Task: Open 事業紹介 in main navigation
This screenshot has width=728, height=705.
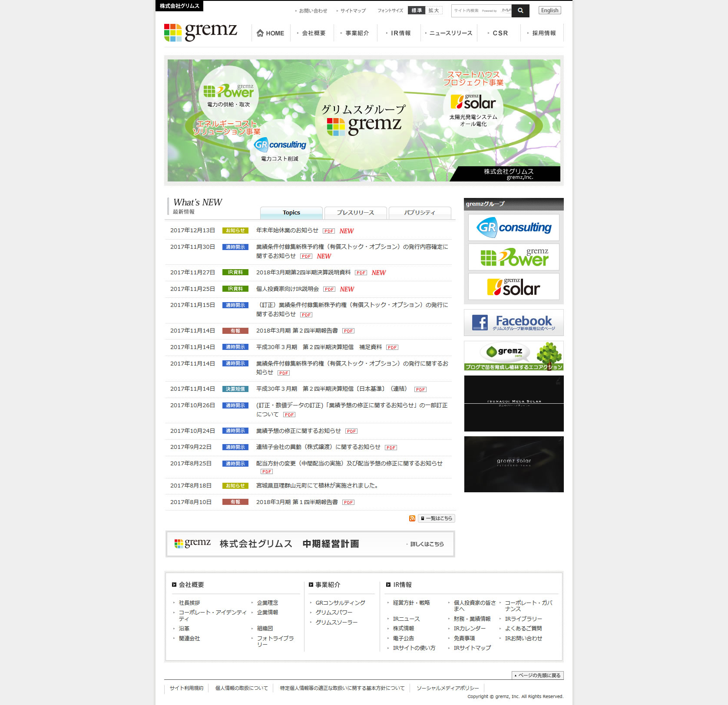Action: [x=355, y=33]
